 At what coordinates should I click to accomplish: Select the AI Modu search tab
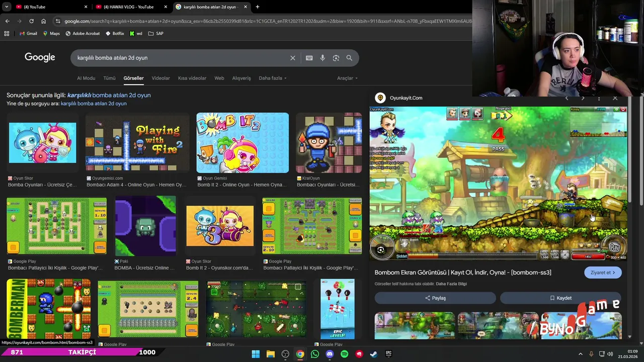click(x=86, y=78)
